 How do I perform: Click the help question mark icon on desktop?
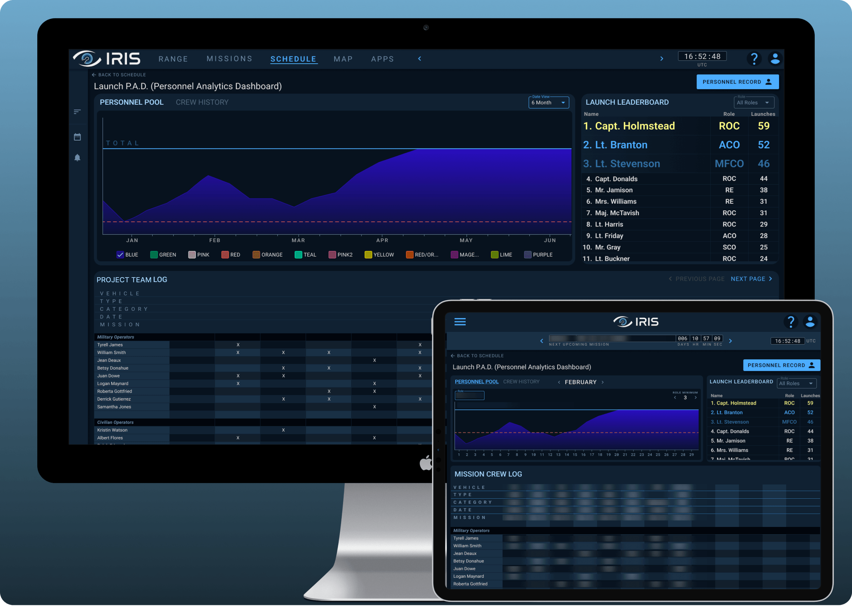(754, 58)
